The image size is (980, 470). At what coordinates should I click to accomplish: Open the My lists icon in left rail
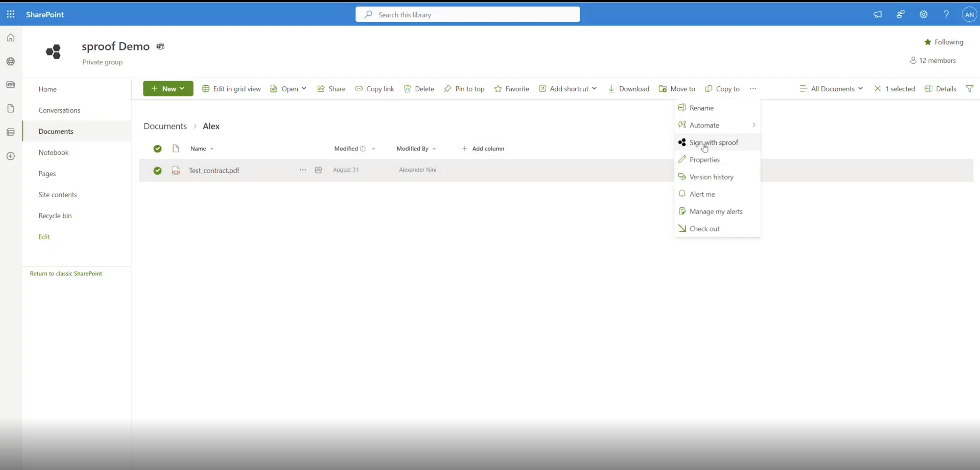pos(11,132)
